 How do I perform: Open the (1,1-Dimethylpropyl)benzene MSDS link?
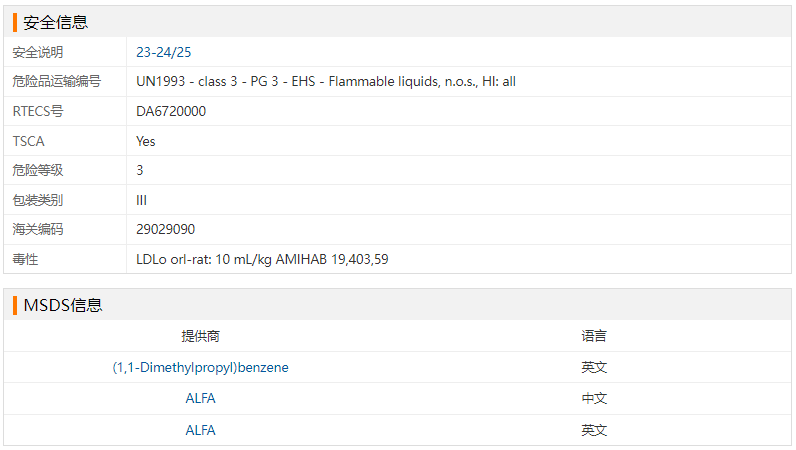tap(200, 367)
